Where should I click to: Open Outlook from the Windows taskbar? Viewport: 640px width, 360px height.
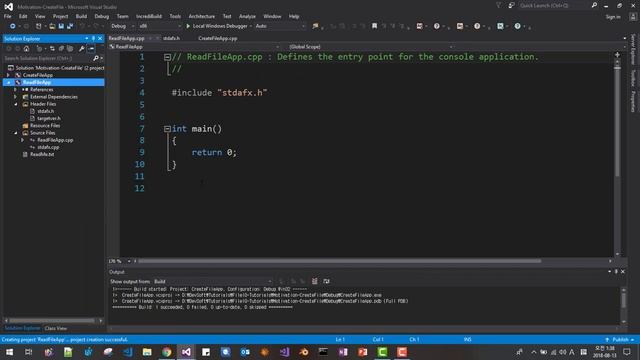click(245, 352)
